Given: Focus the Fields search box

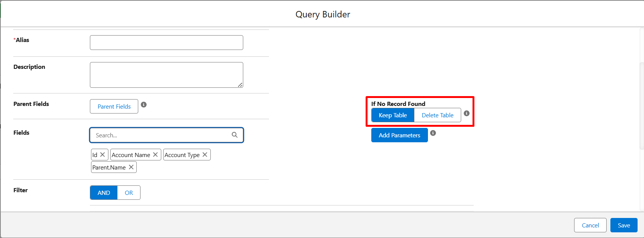Looking at the screenshot, I should 161,135.
